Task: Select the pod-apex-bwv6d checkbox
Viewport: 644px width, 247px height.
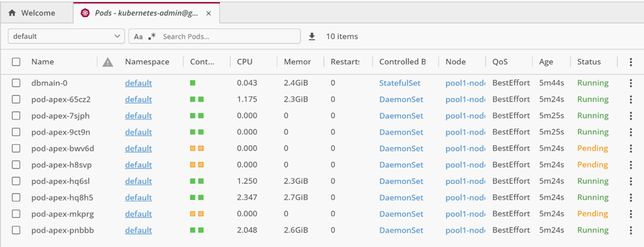Action: (x=16, y=148)
